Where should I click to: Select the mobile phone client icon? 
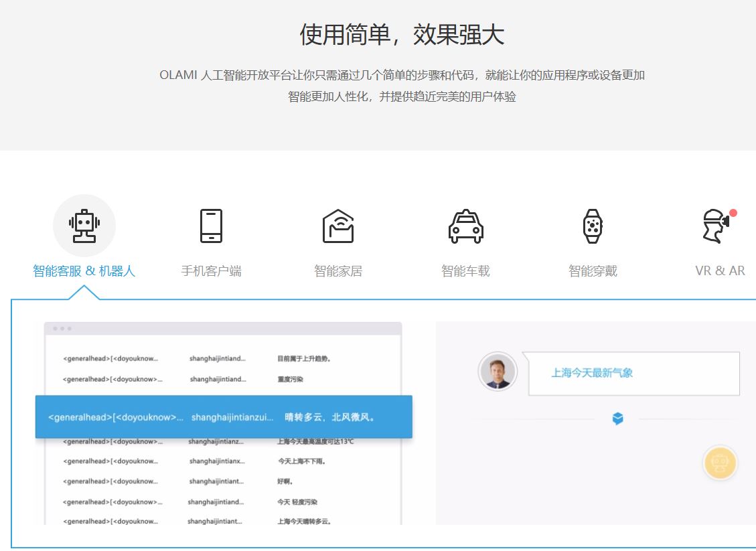tap(211, 226)
